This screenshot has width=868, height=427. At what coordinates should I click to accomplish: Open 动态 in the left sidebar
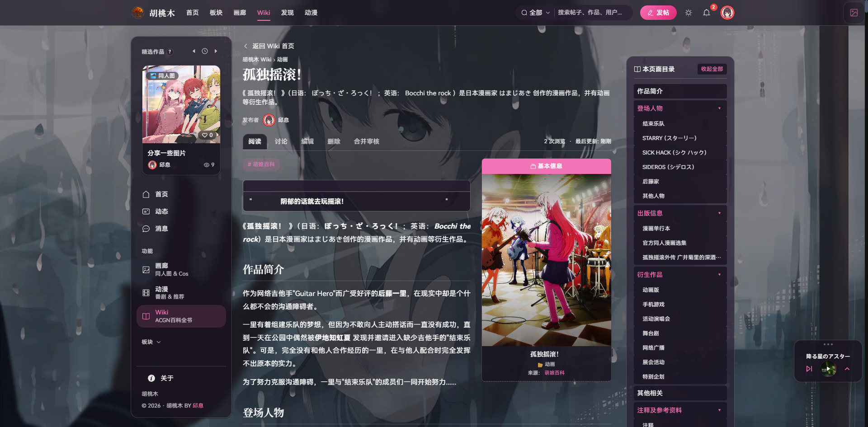(x=181, y=211)
